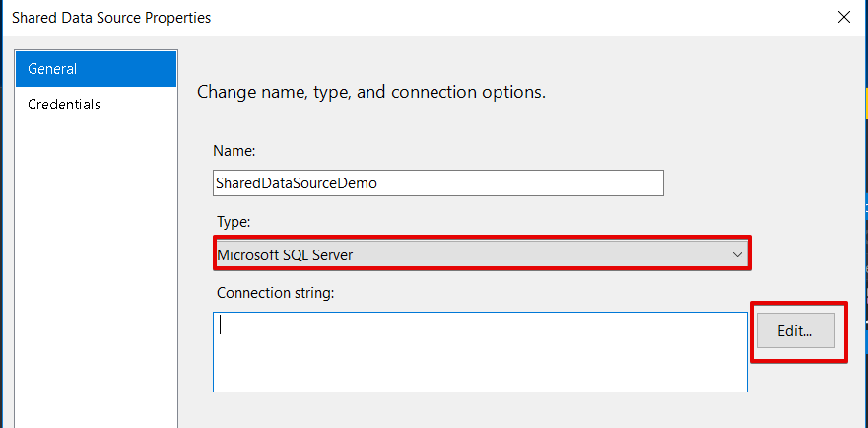Select the General page in sidebar
868x428 pixels.
click(x=96, y=69)
